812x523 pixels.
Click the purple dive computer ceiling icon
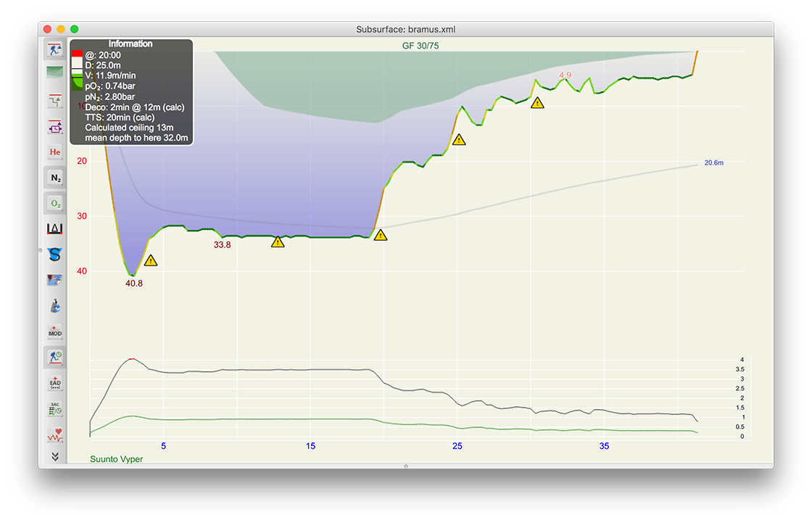click(55, 127)
